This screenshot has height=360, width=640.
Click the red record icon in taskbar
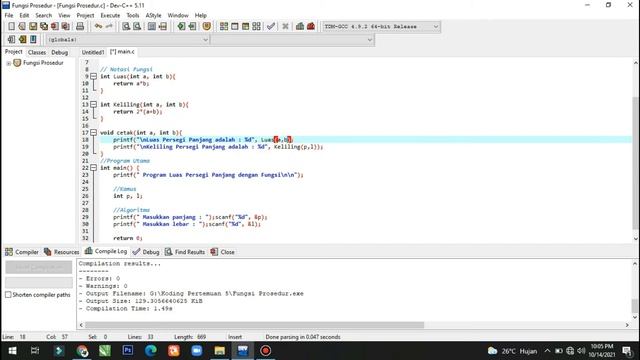(x=265, y=351)
